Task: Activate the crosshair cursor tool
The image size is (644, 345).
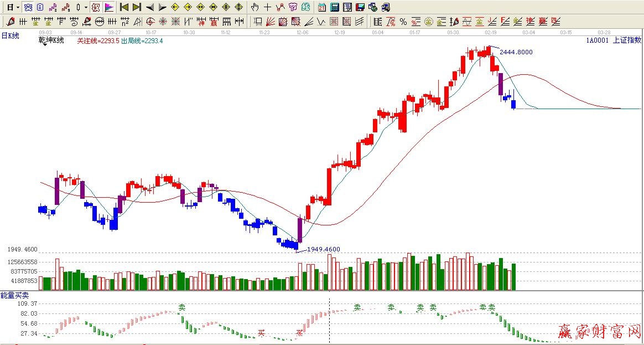Action: coord(267,7)
